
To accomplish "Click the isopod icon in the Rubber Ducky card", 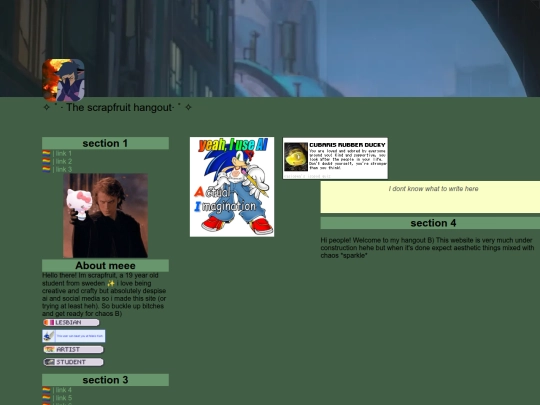I will pos(296,157).
